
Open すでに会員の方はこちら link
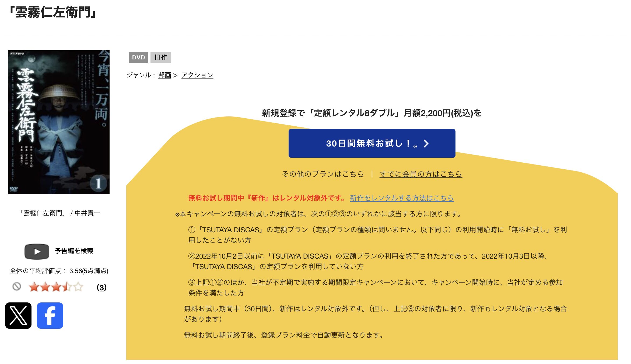(x=421, y=174)
